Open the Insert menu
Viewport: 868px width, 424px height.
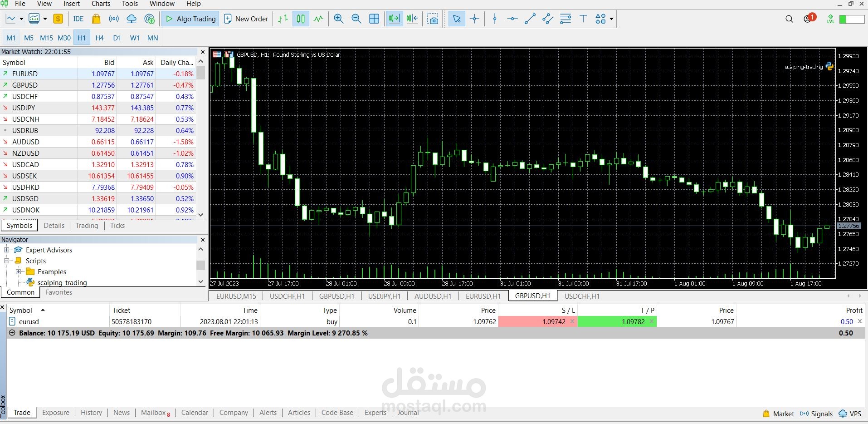tap(72, 4)
